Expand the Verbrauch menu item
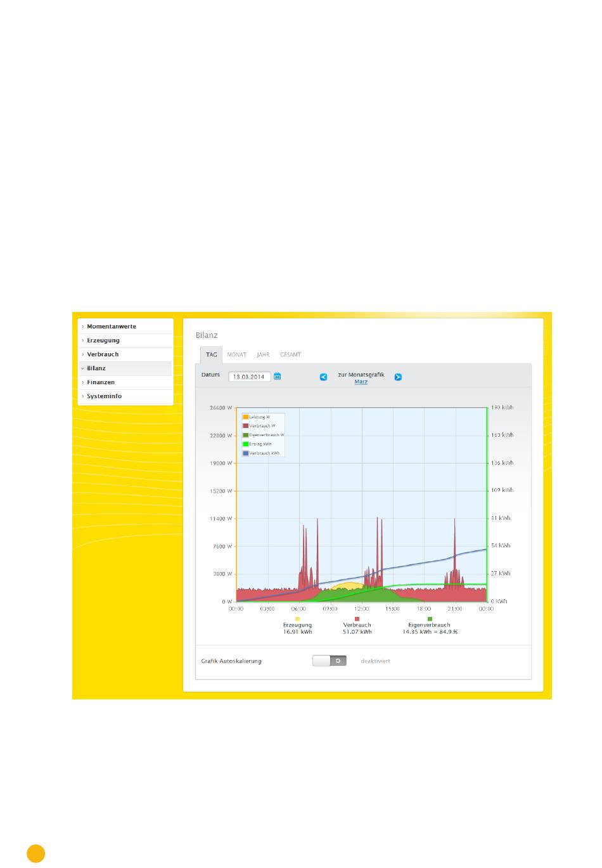The width and height of the screenshot is (602, 868). coord(125,354)
